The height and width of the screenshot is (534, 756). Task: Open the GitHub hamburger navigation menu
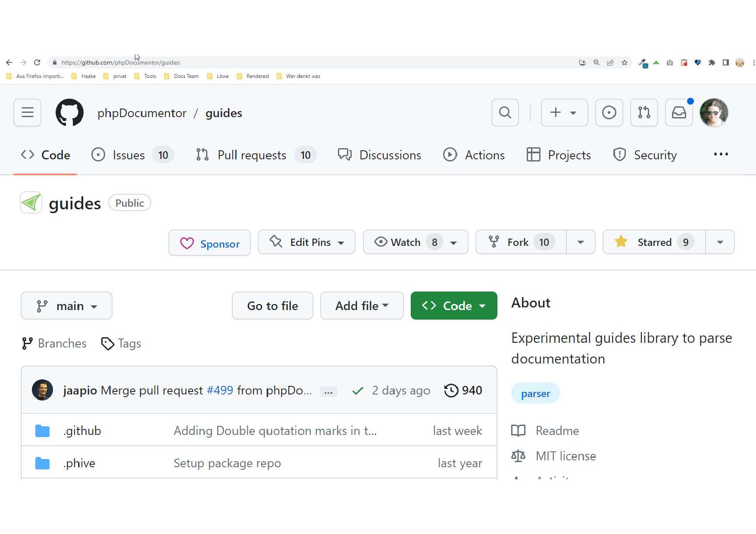27,113
